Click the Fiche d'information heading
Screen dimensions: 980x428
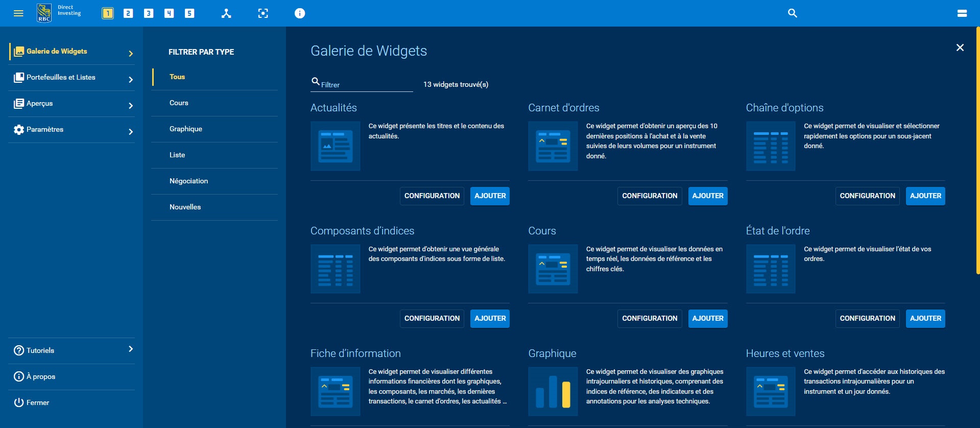(355, 353)
